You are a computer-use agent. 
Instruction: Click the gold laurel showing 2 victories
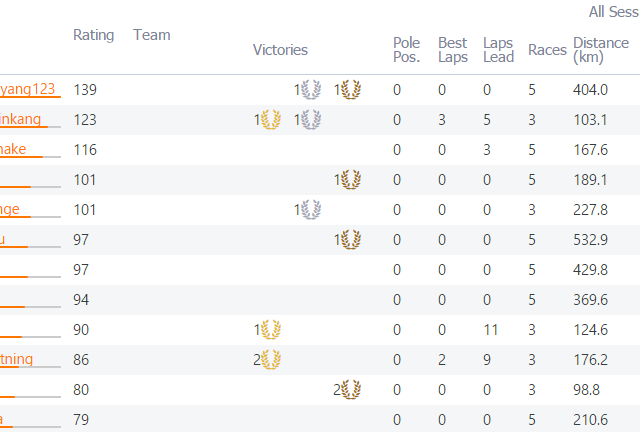[271, 359]
